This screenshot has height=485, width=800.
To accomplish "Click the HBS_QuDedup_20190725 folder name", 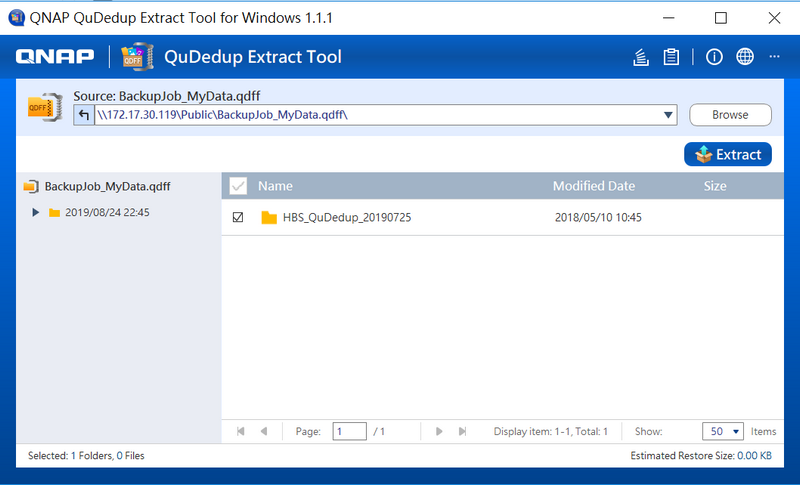I will (x=347, y=218).
